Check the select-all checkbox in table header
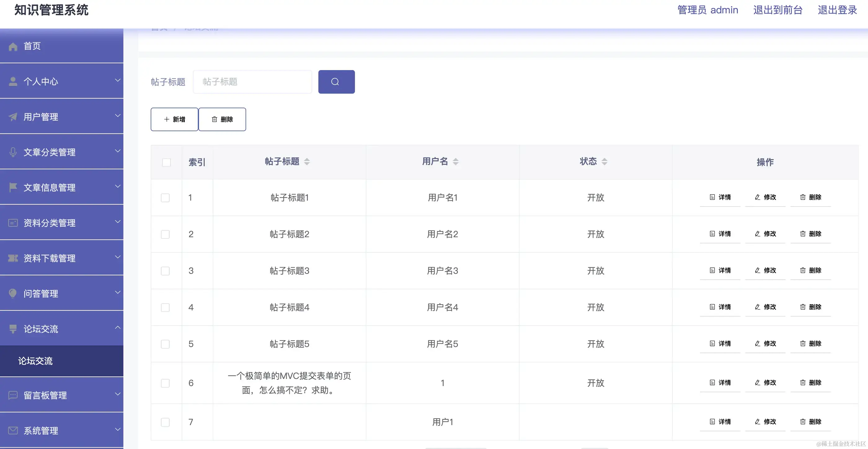The width and height of the screenshot is (868, 449). click(166, 162)
